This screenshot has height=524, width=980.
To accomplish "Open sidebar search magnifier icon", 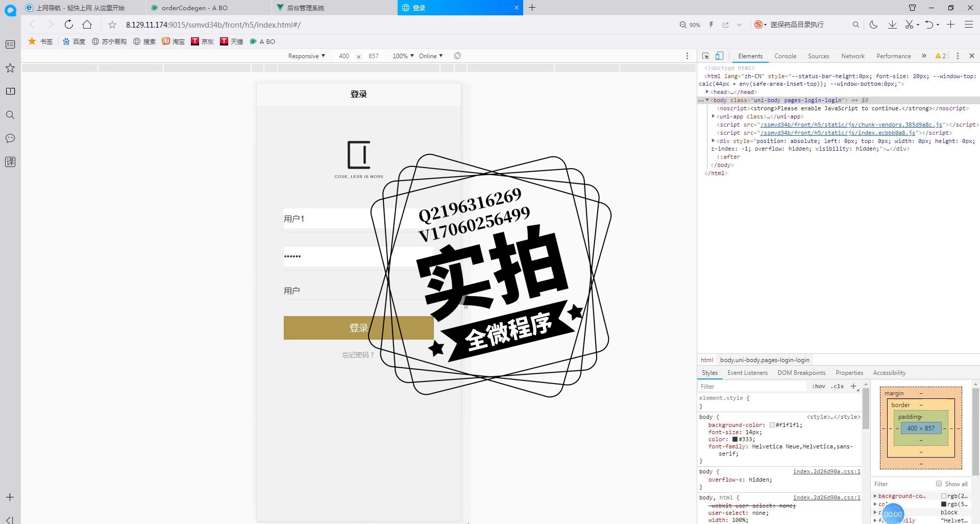I will (x=10, y=115).
